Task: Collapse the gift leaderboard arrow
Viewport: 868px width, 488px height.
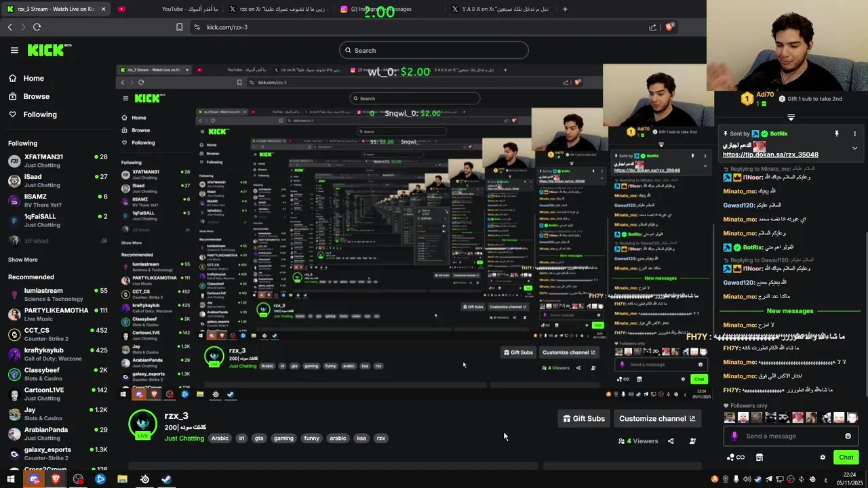Action: (791, 117)
